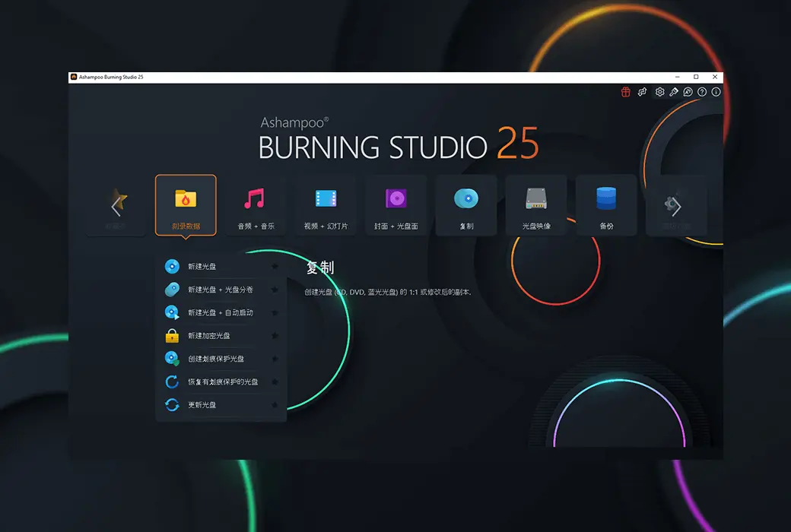Choose 新建光盘 + 光盘分卷 menu entry
The height and width of the screenshot is (532, 791).
[221, 290]
